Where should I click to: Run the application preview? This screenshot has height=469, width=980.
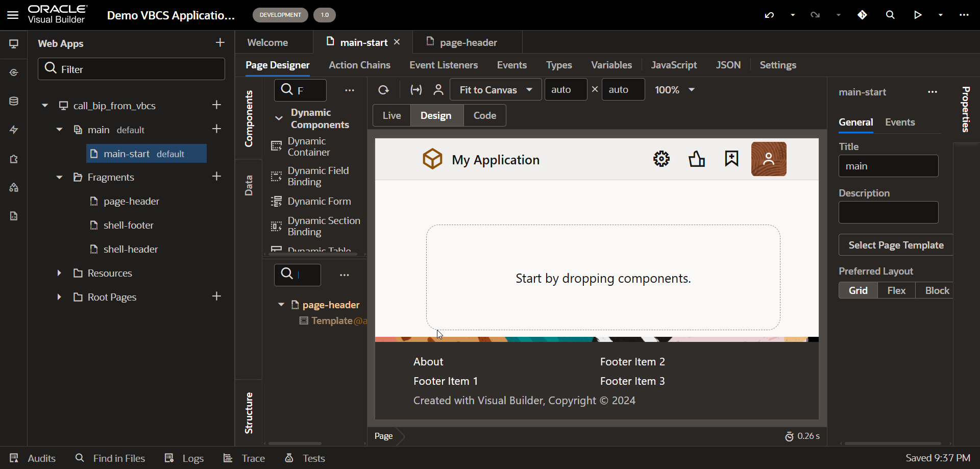coord(918,15)
